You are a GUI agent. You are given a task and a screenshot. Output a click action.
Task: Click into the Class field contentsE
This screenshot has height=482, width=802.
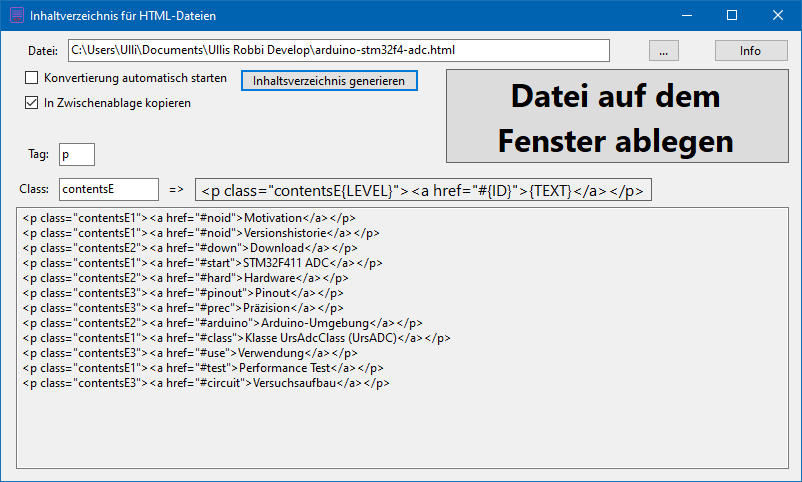(109, 189)
